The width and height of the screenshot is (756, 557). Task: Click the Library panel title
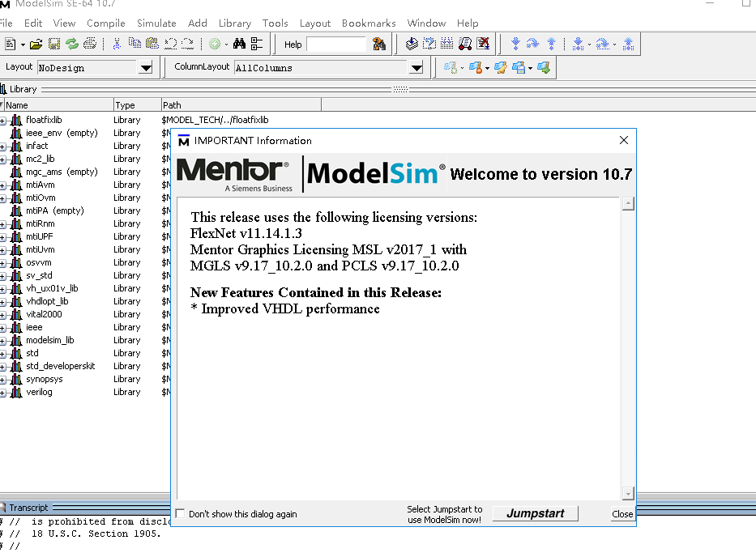(23, 89)
